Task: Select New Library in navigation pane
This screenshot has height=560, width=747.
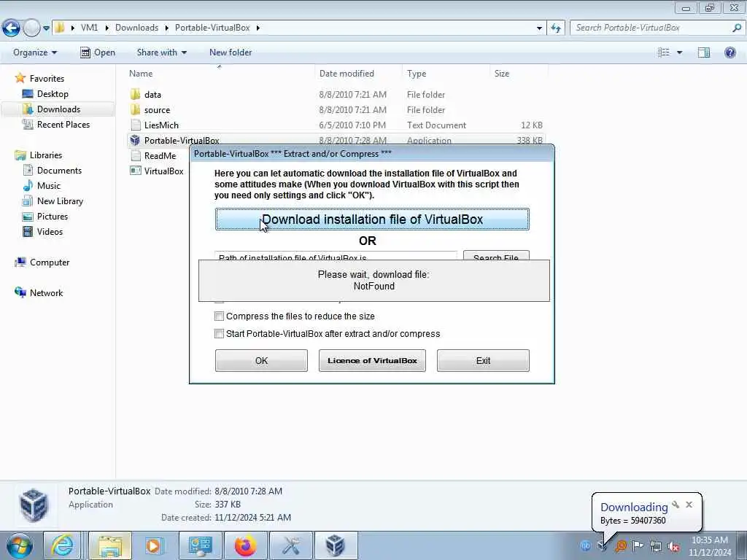Action: 60,201
